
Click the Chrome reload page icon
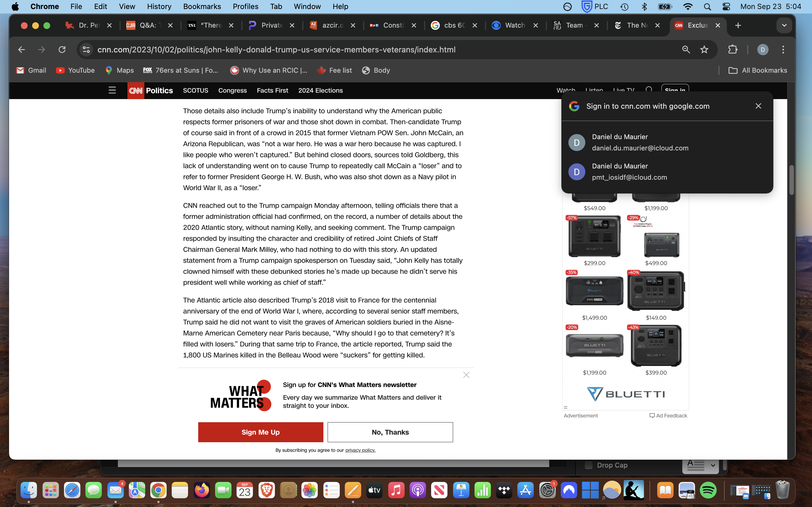click(x=62, y=50)
